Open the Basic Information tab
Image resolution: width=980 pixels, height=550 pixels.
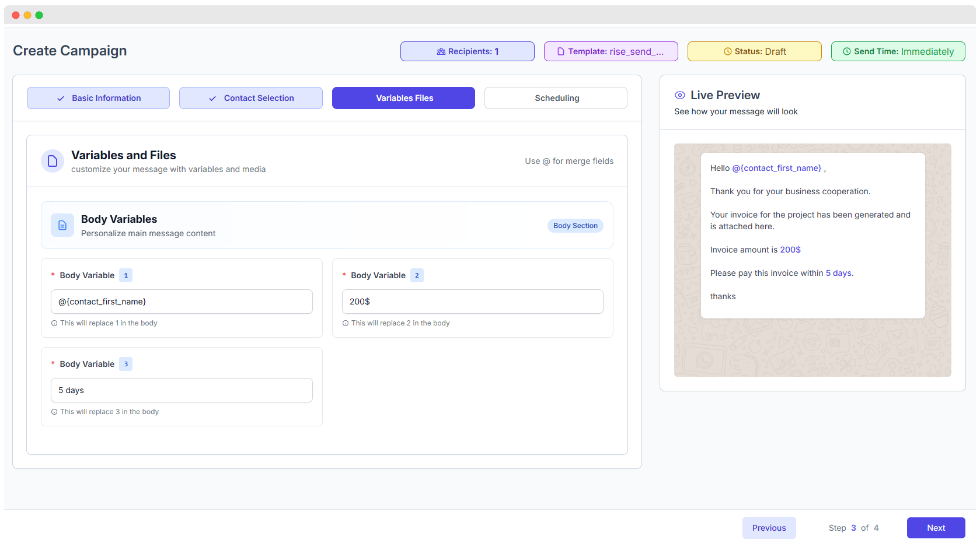click(98, 98)
